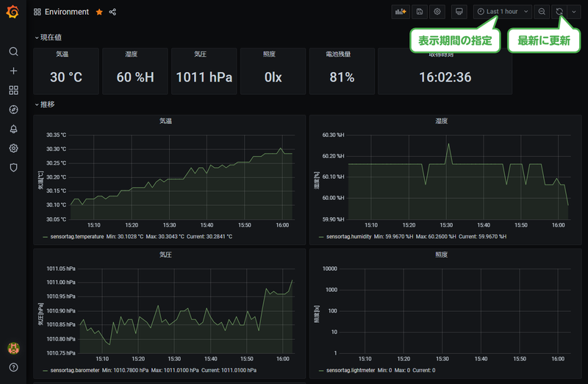Open the search dashboards icon in sidebar
Viewport: 588px width, 384px height.
[13, 51]
